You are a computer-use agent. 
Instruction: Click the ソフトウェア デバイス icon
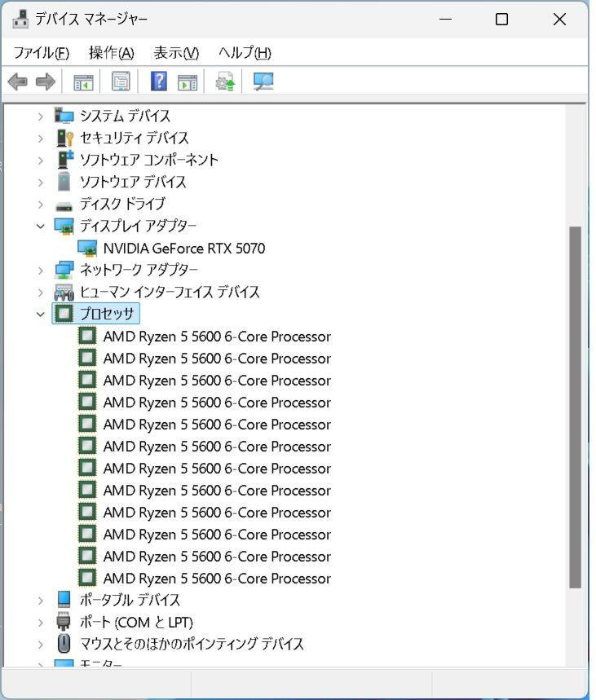64,182
